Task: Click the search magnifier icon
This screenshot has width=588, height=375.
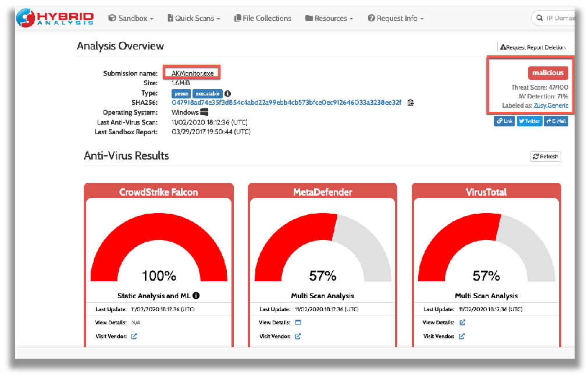Action: (x=540, y=18)
